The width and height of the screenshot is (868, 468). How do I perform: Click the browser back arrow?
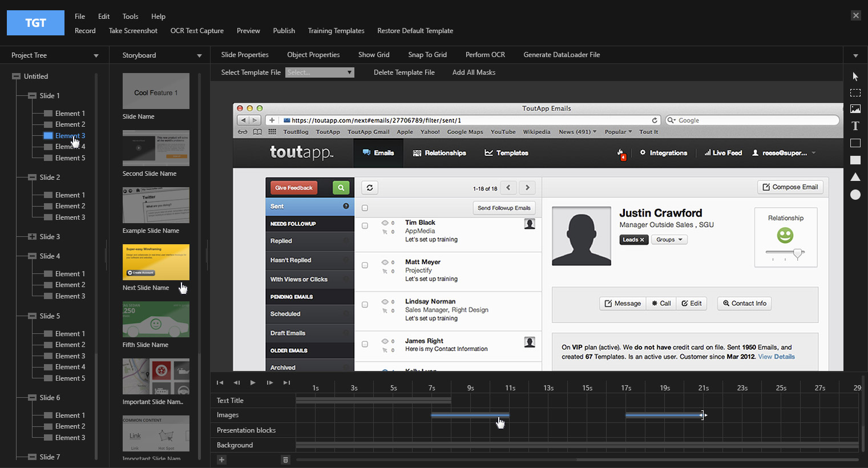(244, 120)
